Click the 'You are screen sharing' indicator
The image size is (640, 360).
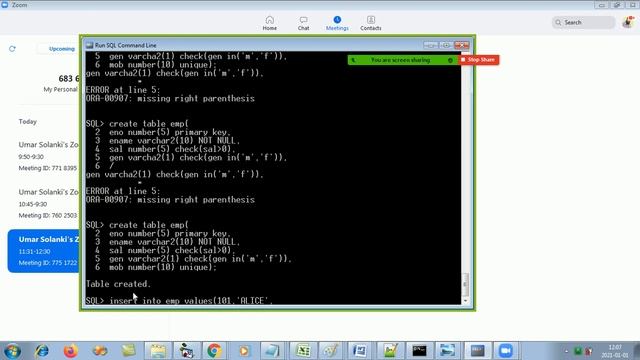[x=400, y=60]
